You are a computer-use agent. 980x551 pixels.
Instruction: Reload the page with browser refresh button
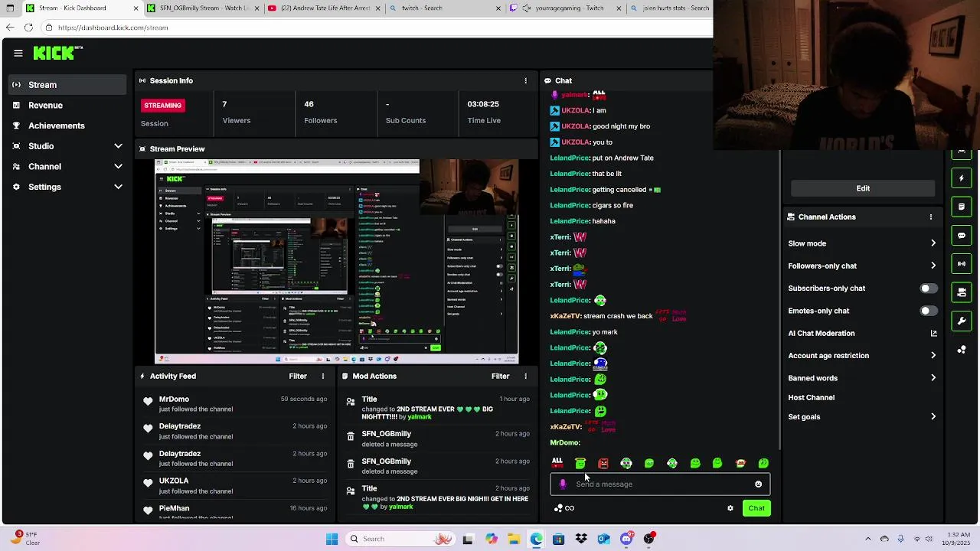coord(28,28)
